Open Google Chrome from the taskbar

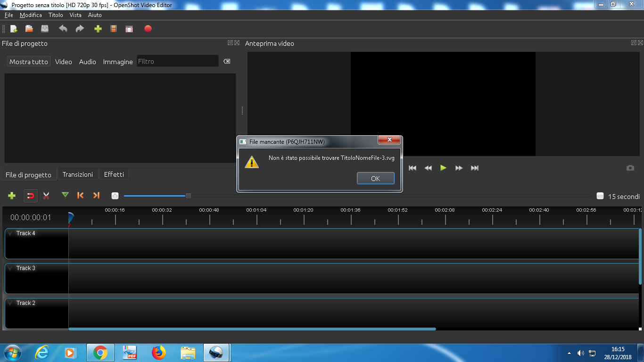point(100,353)
